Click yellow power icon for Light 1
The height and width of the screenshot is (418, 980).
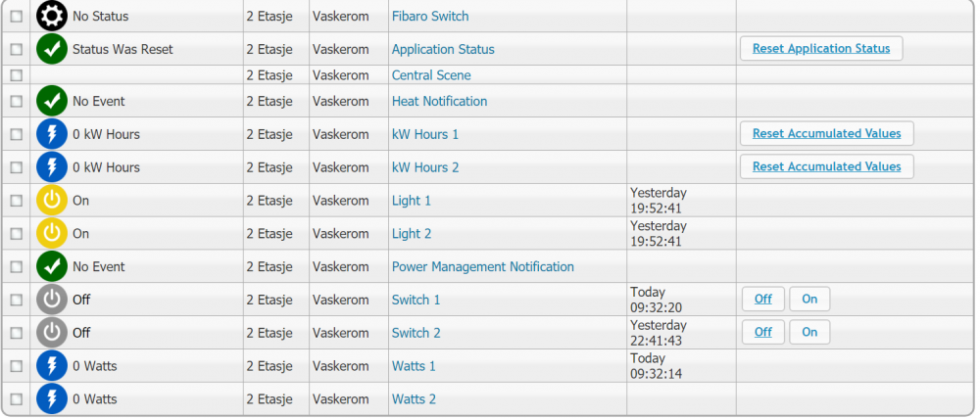click(x=51, y=201)
